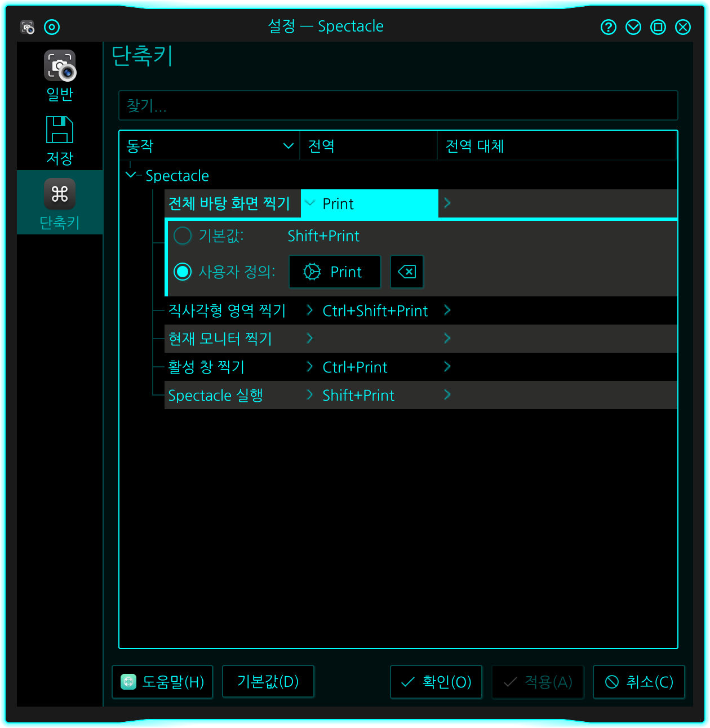Open the 일반 (General) settings page
Screen dimensions: 710x728
pyautogui.click(x=60, y=76)
